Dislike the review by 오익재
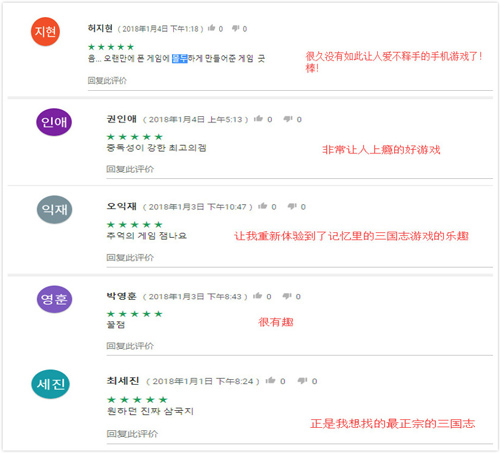This screenshot has height=453, width=500. coord(292,206)
